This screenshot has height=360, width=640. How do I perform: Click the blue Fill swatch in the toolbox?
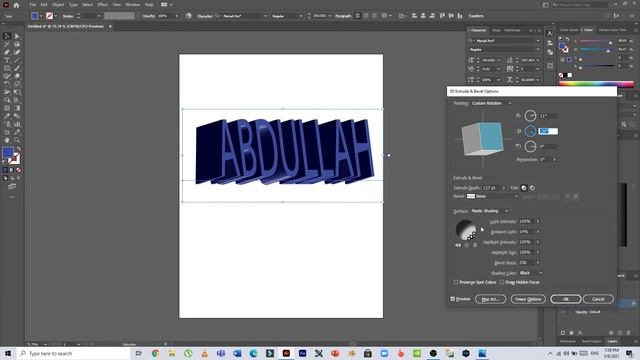(x=7, y=152)
